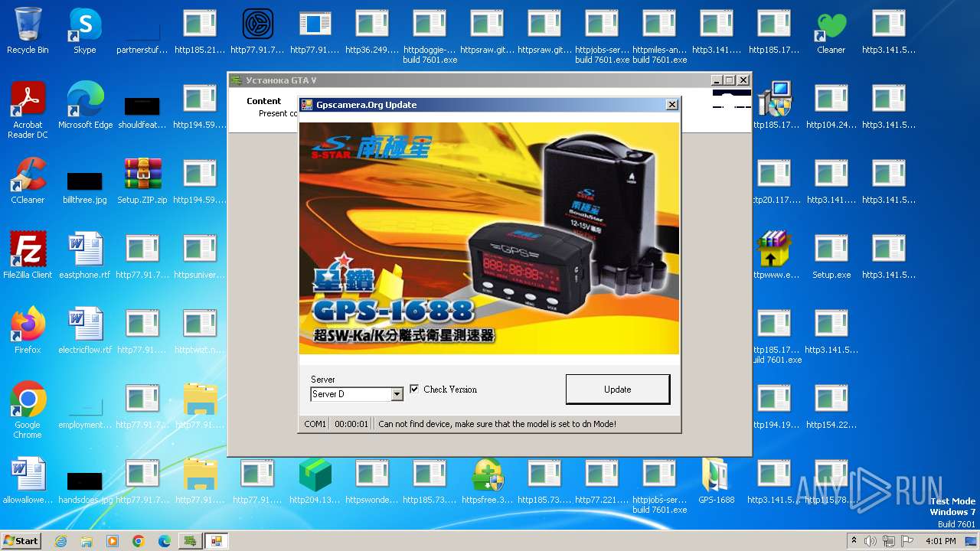Viewport: 980px width, 551px height.
Task: Open the Action Center flag icon
Action: click(x=908, y=541)
